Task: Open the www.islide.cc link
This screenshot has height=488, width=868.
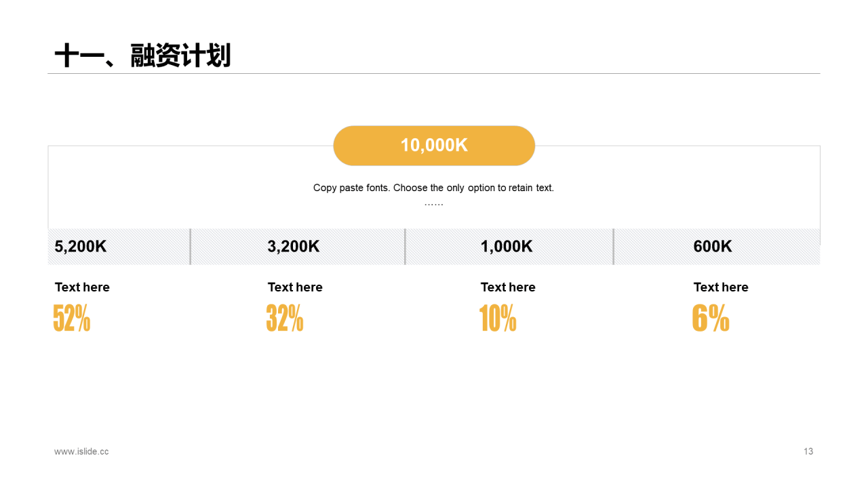Action: (81, 451)
